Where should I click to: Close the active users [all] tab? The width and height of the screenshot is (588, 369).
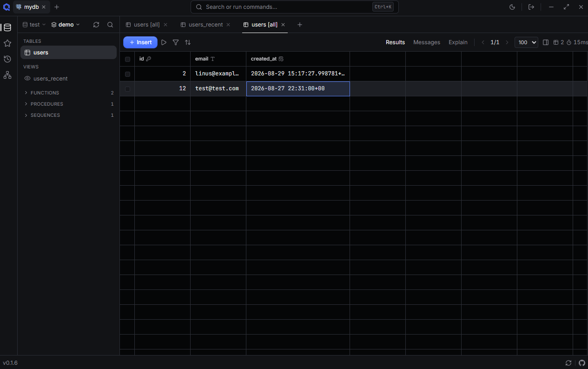(x=283, y=25)
